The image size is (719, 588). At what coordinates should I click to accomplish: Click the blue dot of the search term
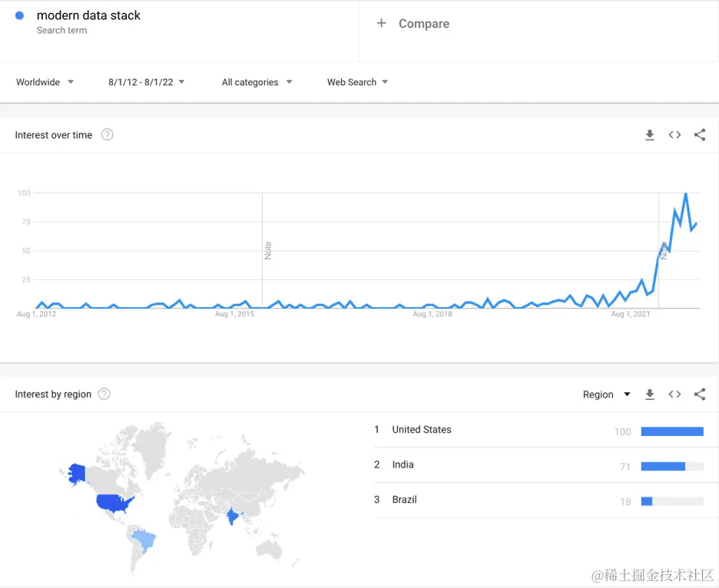tap(19, 15)
